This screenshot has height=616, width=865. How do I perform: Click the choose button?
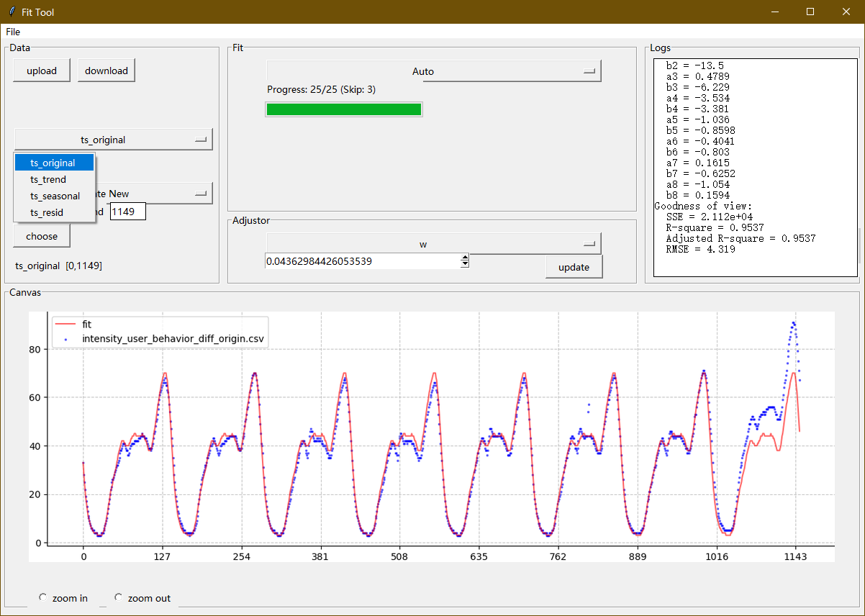pos(42,236)
